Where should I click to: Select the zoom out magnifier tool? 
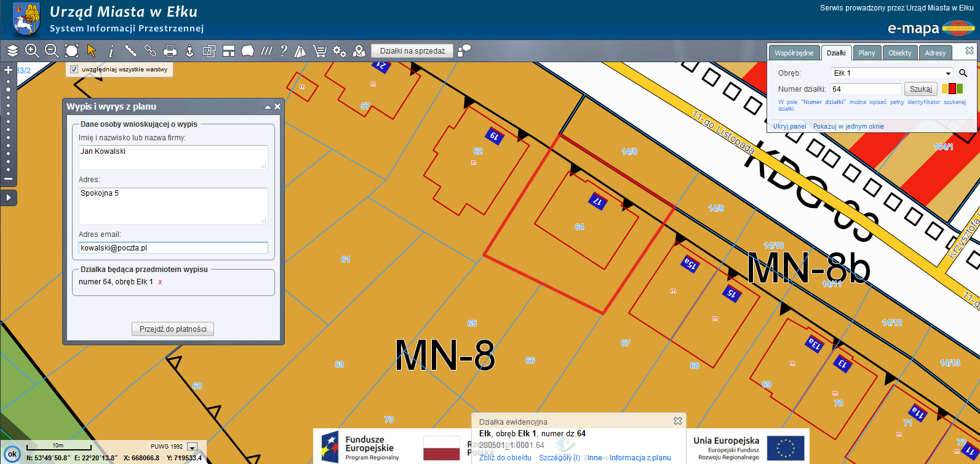(x=52, y=51)
